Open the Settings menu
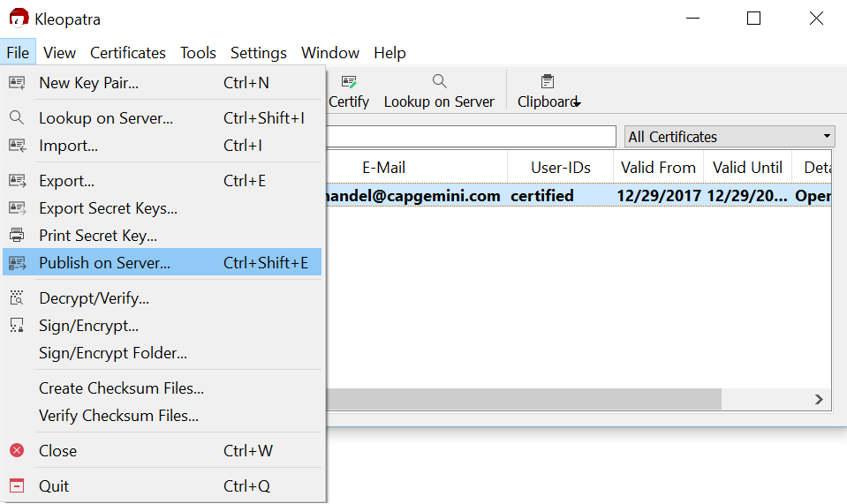This screenshot has width=847, height=504. tap(258, 53)
